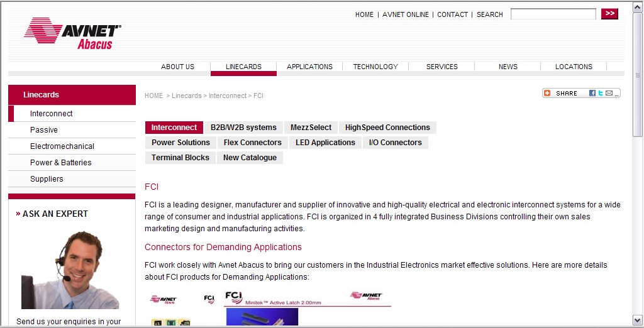This screenshot has width=644, height=328.
Task: Switch to I/O Connectors tab
Action: click(396, 143)
